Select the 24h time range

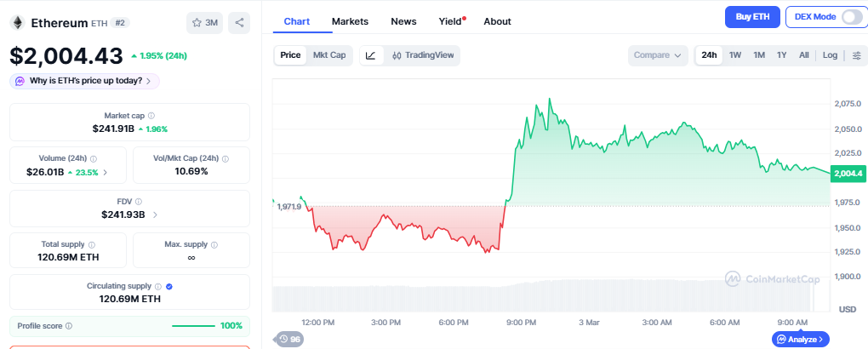709,55
